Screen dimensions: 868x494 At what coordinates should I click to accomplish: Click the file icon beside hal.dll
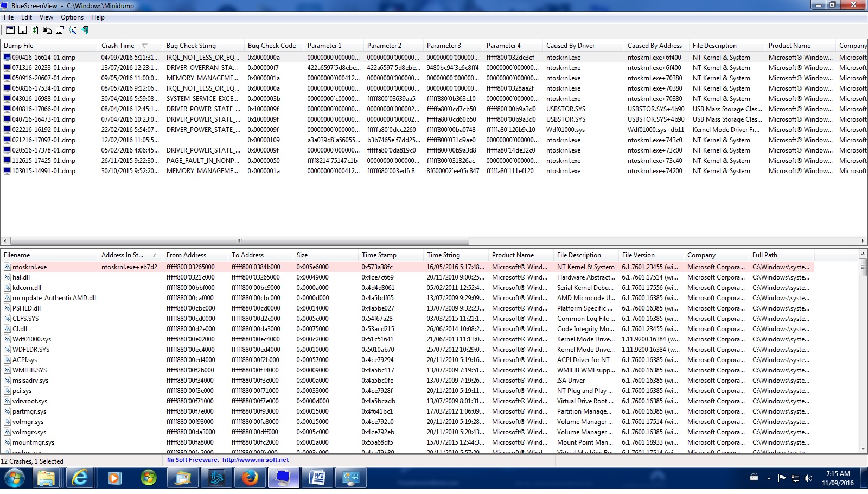7,277
